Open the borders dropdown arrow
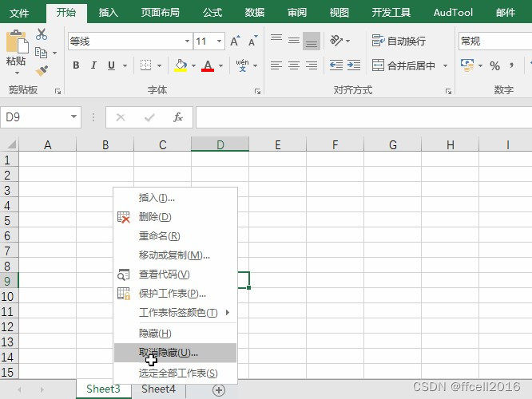 (160, 65)
